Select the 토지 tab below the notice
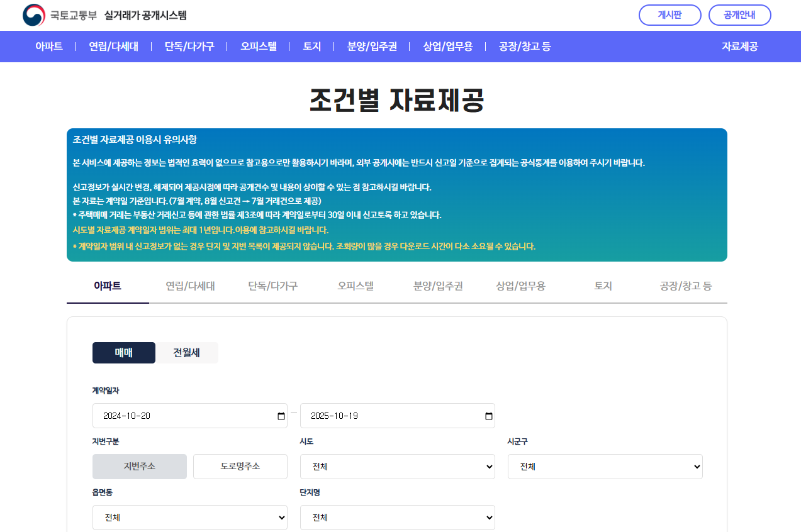 pyautogui.click(x=603, y=286)
